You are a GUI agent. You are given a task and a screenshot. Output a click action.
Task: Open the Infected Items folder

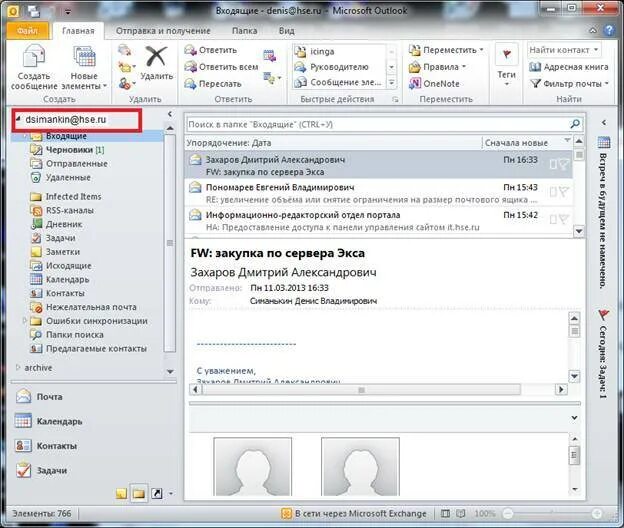coord(65,197)
